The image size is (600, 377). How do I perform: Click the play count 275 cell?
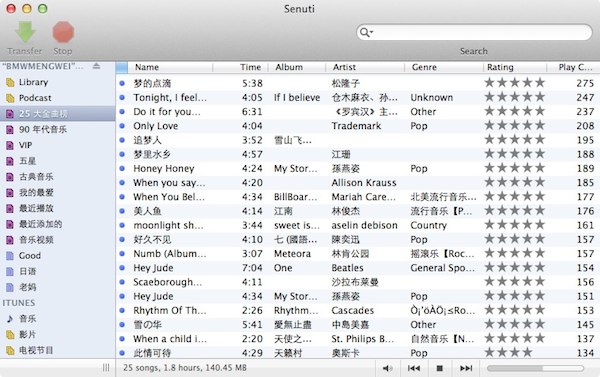[x=585, y=83]
